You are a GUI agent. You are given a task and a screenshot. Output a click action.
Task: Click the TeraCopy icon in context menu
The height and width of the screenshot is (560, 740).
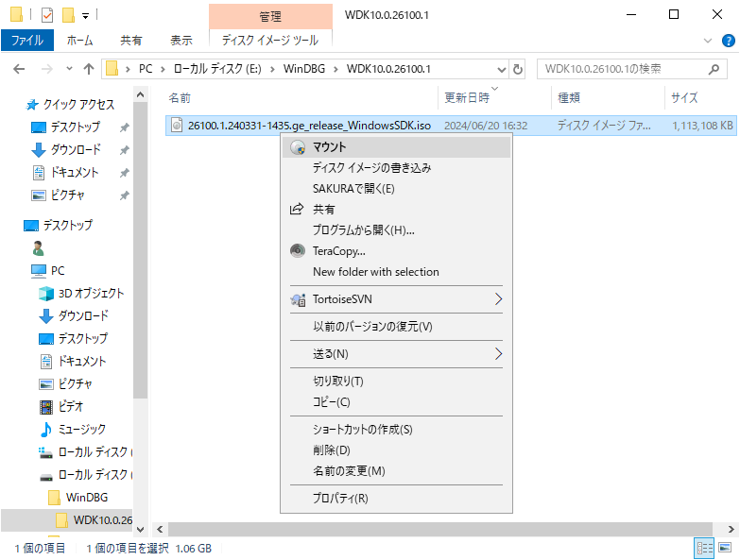(x=298, y=250)
